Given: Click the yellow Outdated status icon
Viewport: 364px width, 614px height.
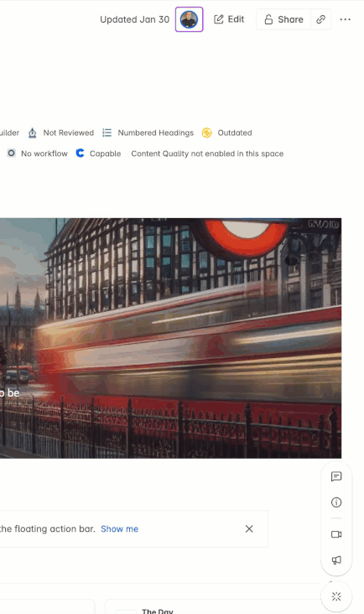Looking at the screenshot, I should pyautogui.click(x=207, y=133).
